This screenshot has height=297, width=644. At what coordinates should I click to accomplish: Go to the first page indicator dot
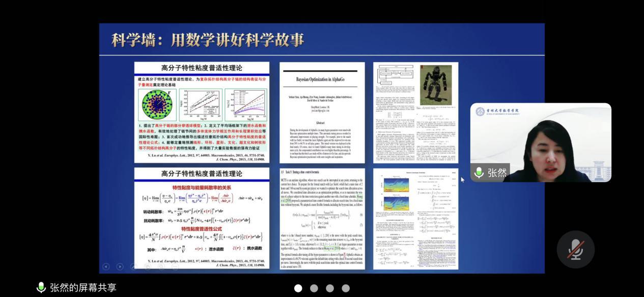pyautogui.click(x=298, y=288)
